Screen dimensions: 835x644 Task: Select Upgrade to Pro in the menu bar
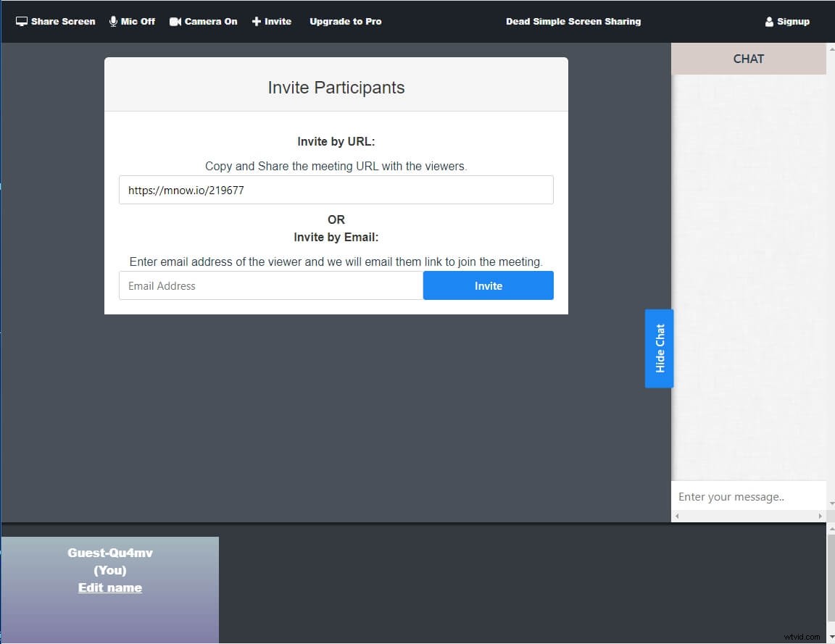point(346,21)
